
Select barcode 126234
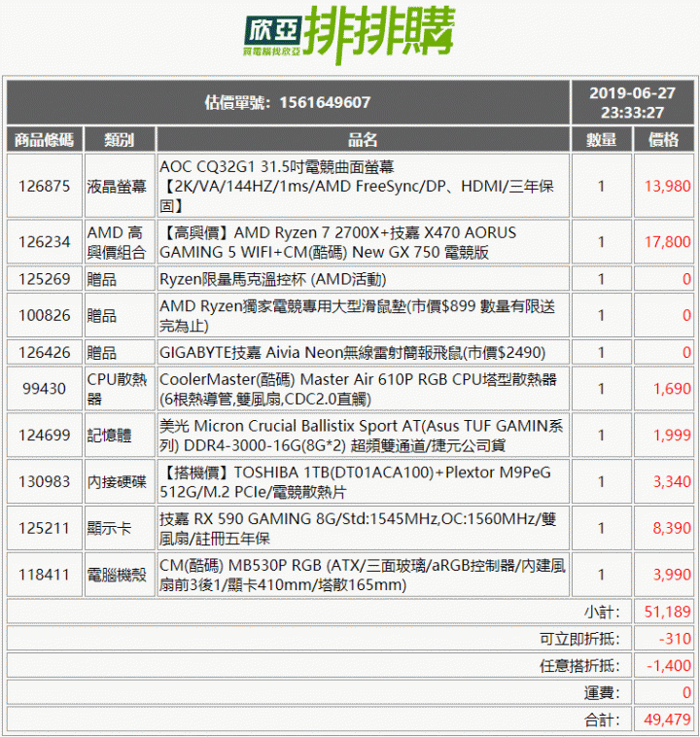(x=44, y=241)
